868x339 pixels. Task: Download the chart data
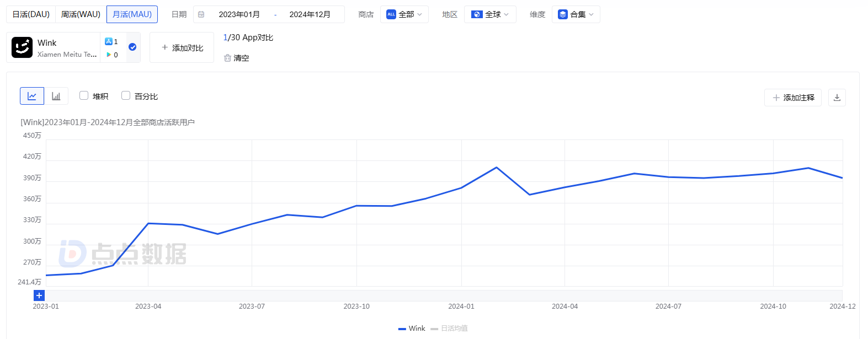point(837,98)
